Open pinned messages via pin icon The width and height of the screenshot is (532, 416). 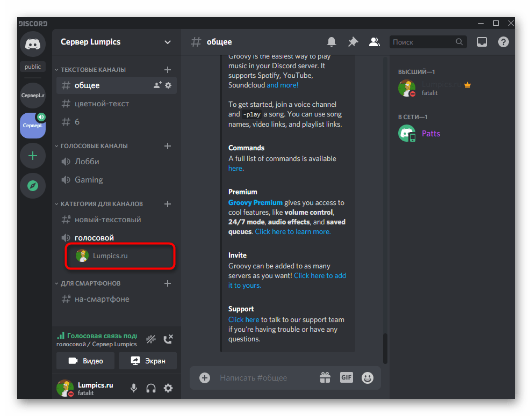(353, 42)
